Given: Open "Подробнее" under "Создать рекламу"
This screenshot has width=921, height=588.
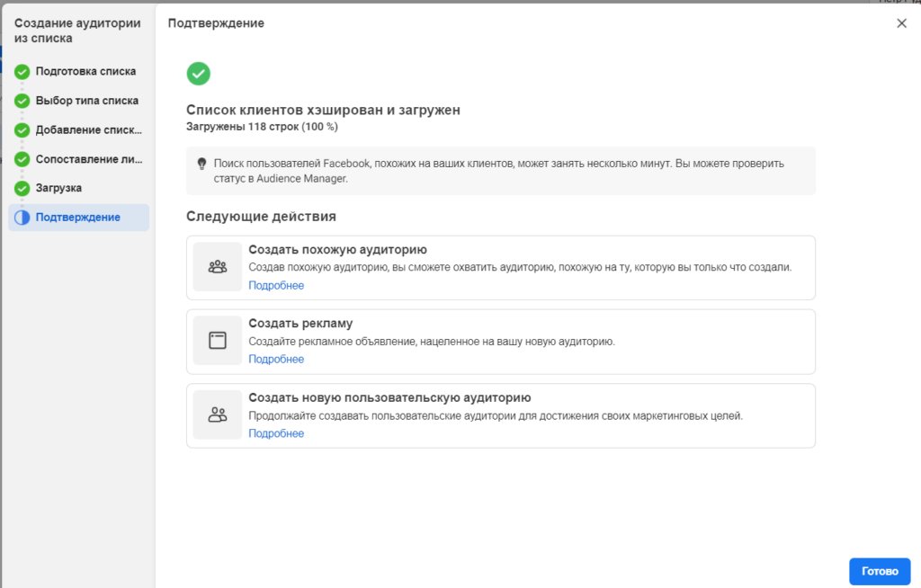Looking at the screenshot, I should pos(276,357).
